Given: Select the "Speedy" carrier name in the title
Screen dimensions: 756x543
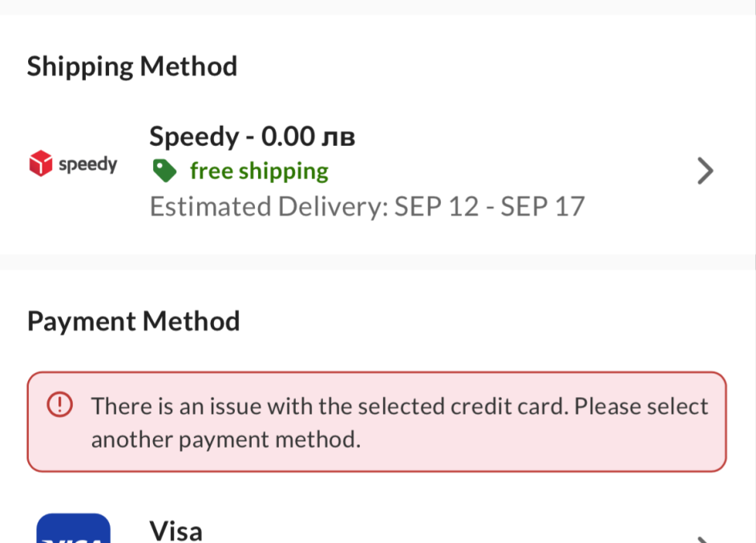Looking at the screenshot, I should [194, 136].
